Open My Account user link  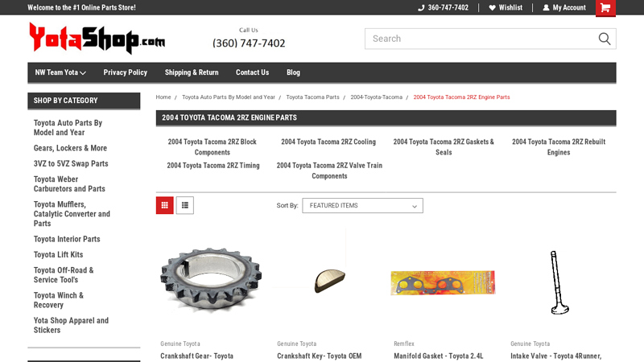click(x=564, y=7)
